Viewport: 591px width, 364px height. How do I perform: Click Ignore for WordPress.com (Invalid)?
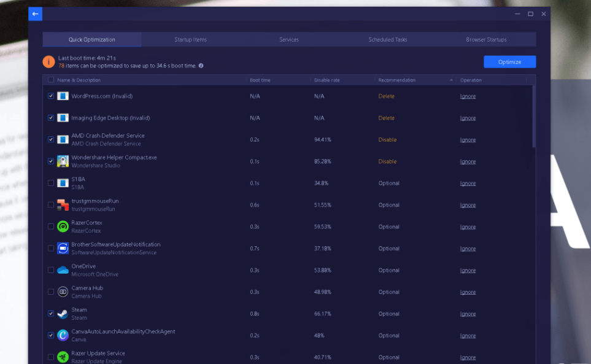(468, 96)
